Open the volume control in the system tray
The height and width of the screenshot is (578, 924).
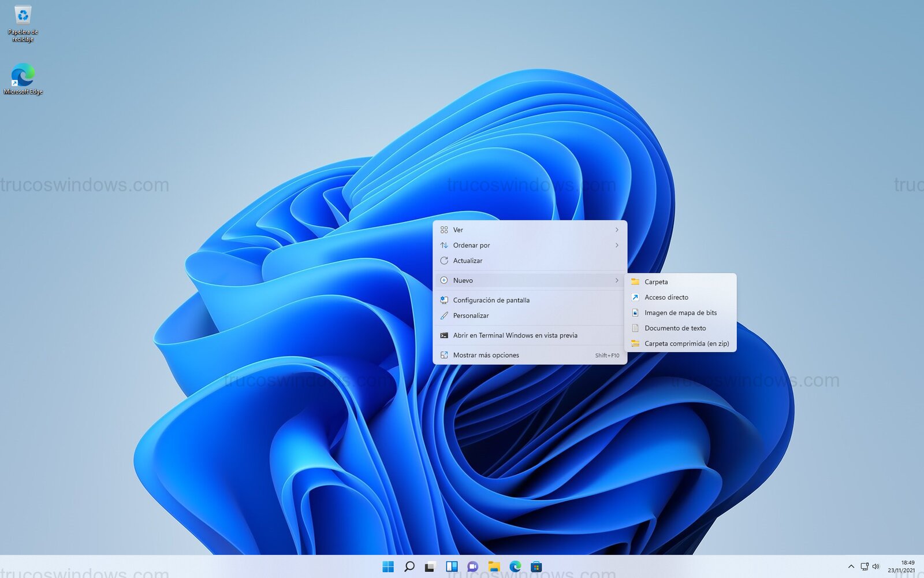875,566
